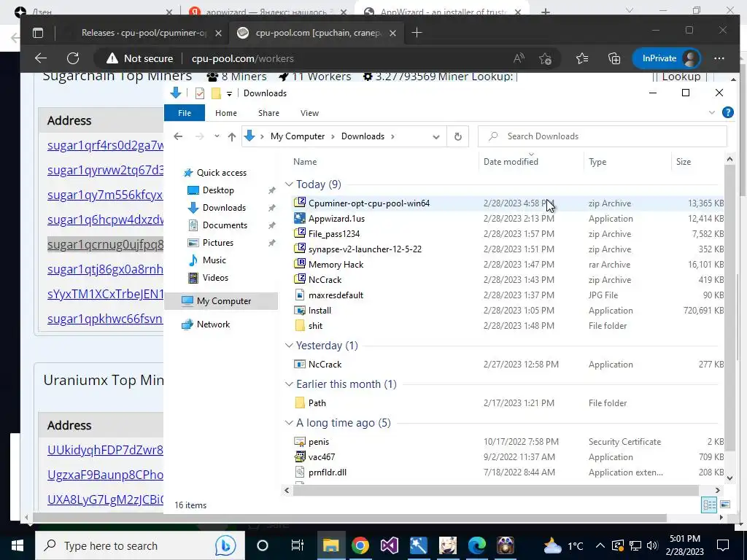This screenshot has width=747, height=560.
Task: Open Task View on the taskbar
Action: [x=298, y=545]
